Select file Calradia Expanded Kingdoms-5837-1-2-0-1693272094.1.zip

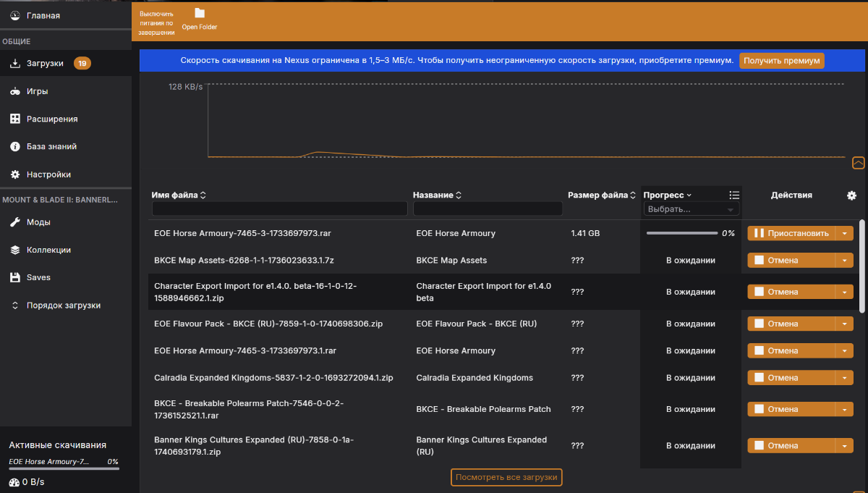coord(273,378)
